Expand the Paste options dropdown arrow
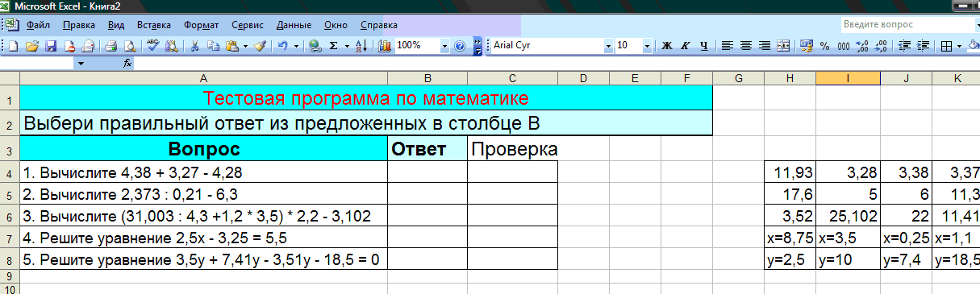The height and width of the screenshot is (294, 980). 245,46
